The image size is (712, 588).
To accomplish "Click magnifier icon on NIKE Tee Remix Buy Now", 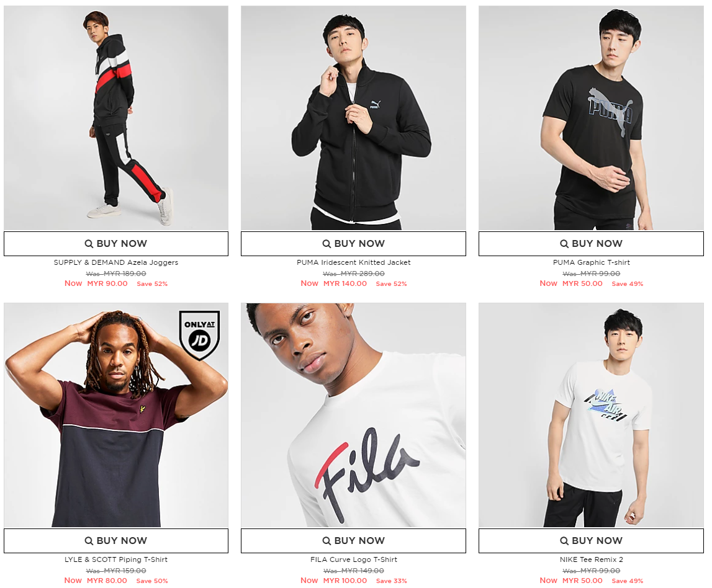I will point(564,541).
